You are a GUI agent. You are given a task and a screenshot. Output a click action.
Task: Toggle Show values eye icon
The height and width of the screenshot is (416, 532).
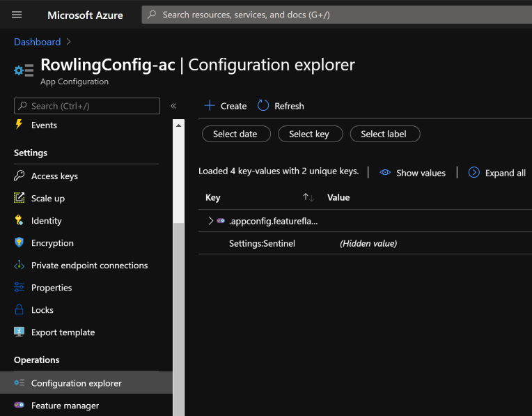tap(385, 173)
